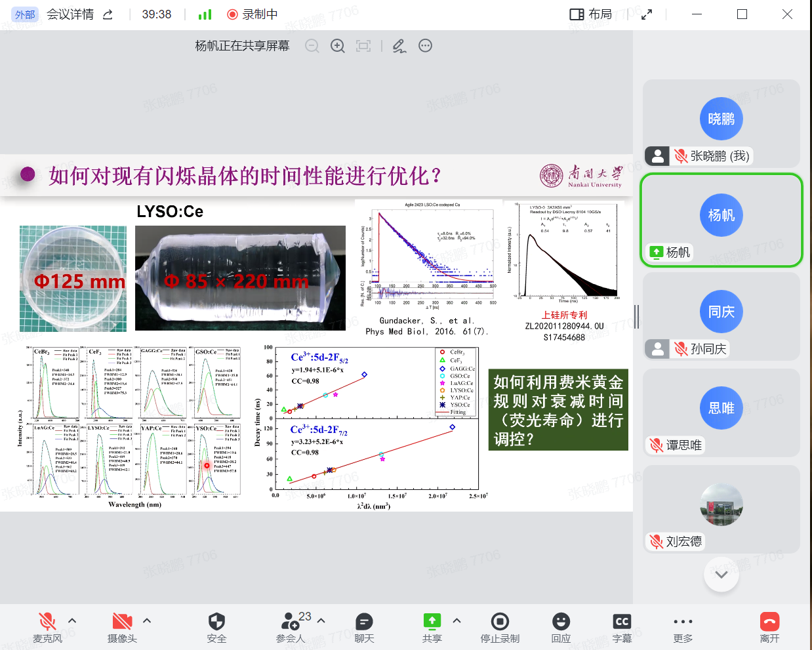Screen dimensions: 812x650
Task: Unmute the microphone (麦克风)
Action: tap(47, 622)
